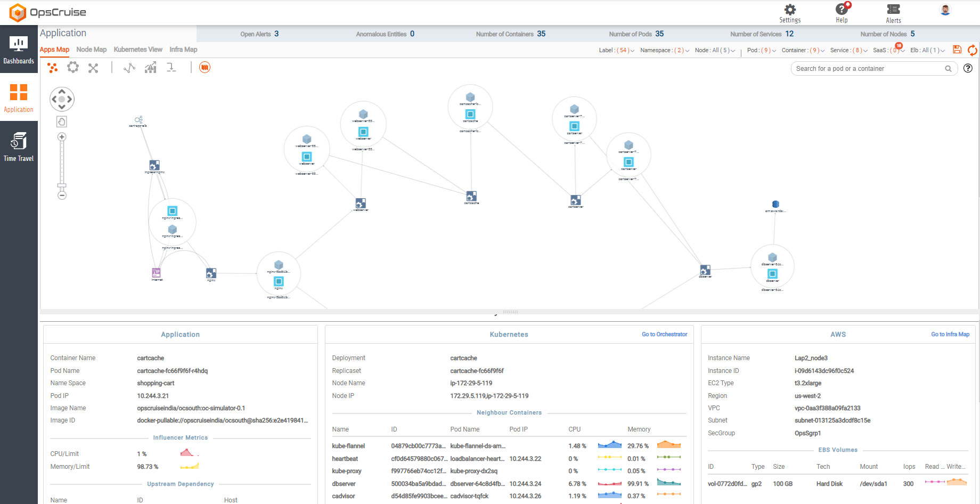Viewport: 980px width, 504px height.
Task: Open Alerts from the top bar
Action: [893, 13]
